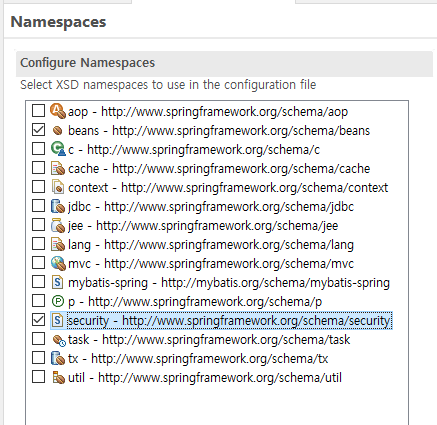Select the jee schema row text
The width and height of the screenshot is (437, 425).
point(203,226)
